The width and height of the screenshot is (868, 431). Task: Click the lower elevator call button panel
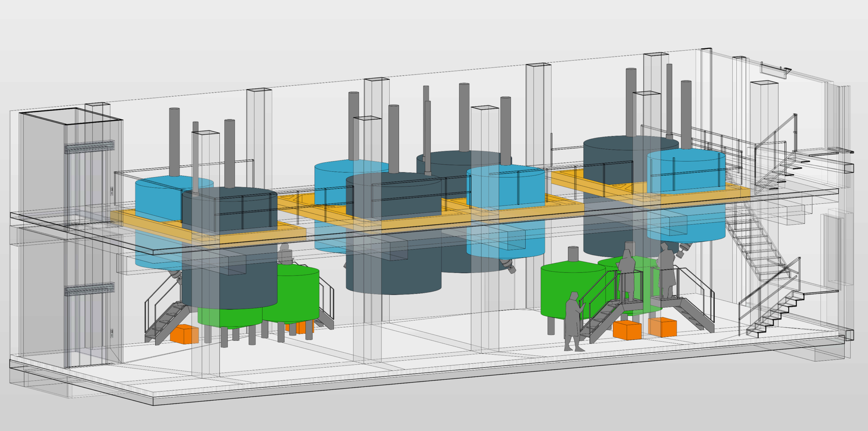[112, 333]
